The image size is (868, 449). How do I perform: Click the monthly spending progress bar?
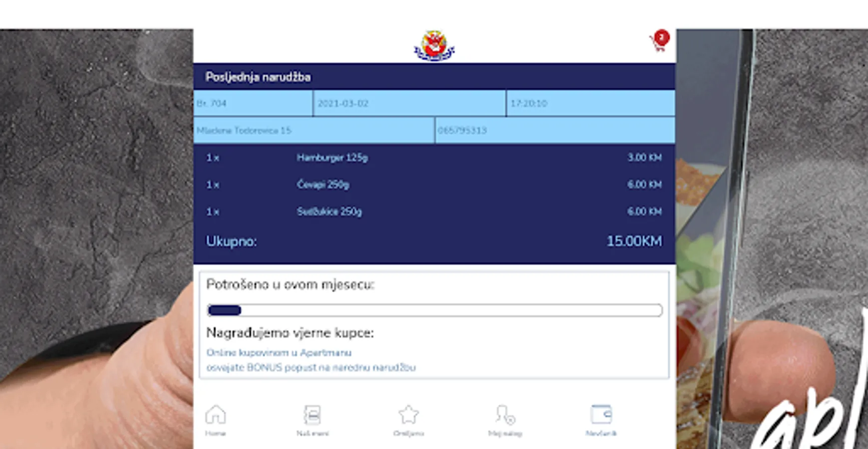435,310
